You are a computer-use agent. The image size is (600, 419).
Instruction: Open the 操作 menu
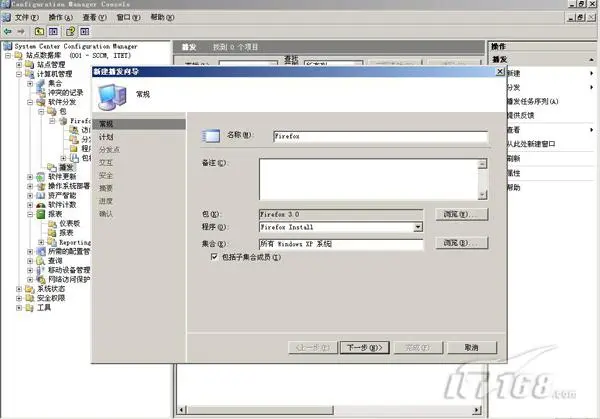pos(60,18)
